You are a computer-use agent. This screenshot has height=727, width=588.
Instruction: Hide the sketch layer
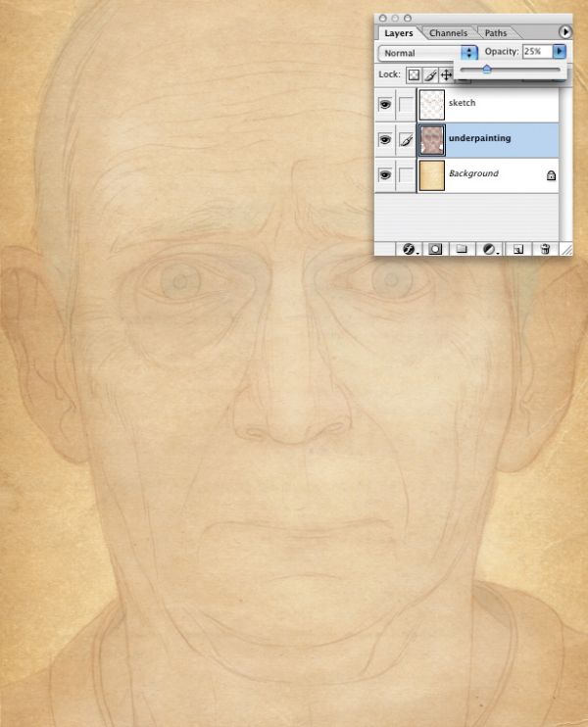tap(385, 104)
